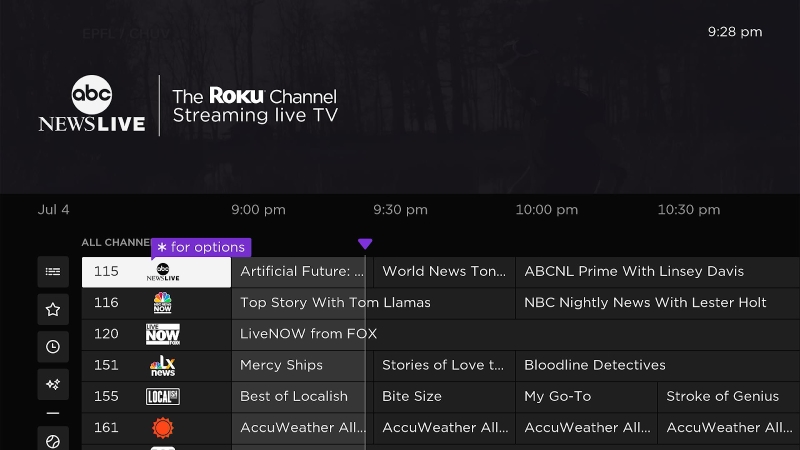Viewport: 800px width, 450px height.
Task: Select 'Bite Size' program
Action: tap(444, 396)
